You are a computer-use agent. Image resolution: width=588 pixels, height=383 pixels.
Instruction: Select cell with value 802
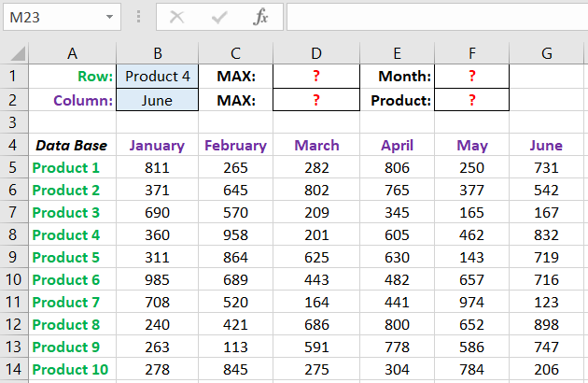point(316,190)
